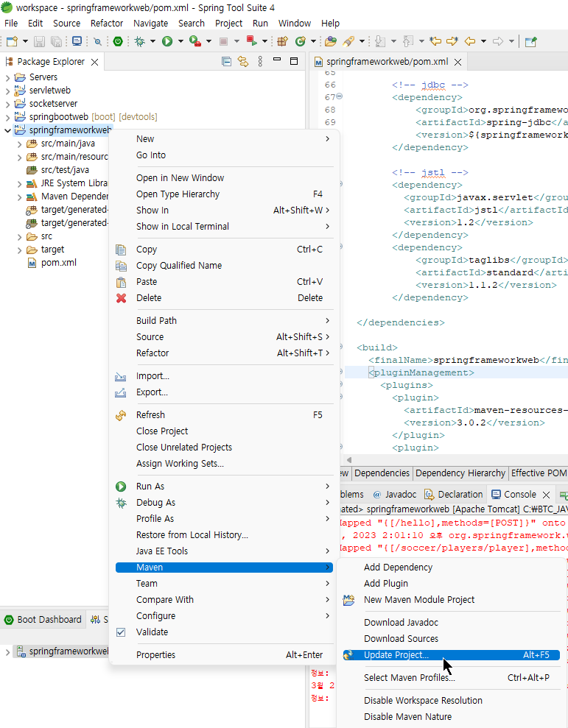Viewport: 568px width, 728px height.
Task: Open Package Explorer View Menu dots
Action: click(x=260, y=61)
